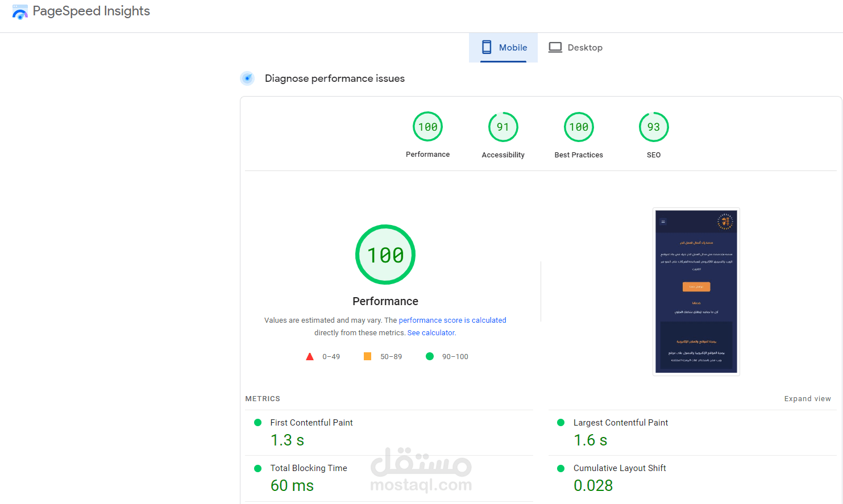The height and width of the screenshot is (504, 843).
Task: Open the mobile page screenshot thumbnail
Action: (x=696, y=291)
